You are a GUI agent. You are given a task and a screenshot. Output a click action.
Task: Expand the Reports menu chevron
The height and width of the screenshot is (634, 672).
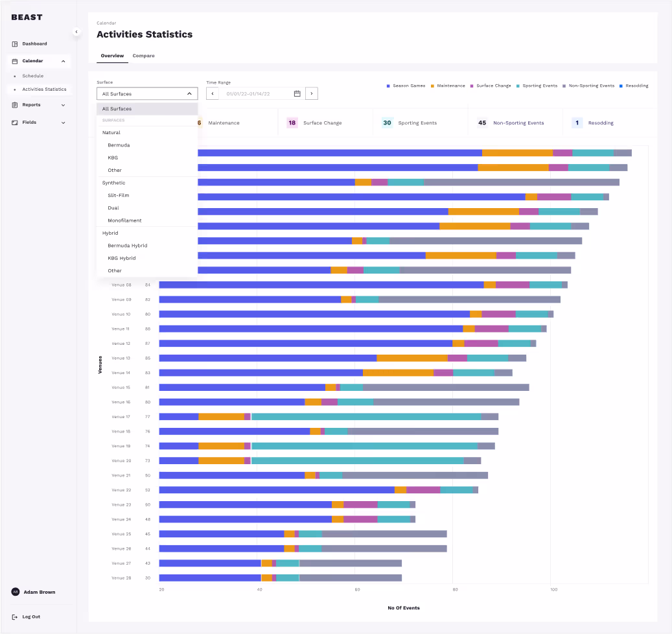(63, 105)
